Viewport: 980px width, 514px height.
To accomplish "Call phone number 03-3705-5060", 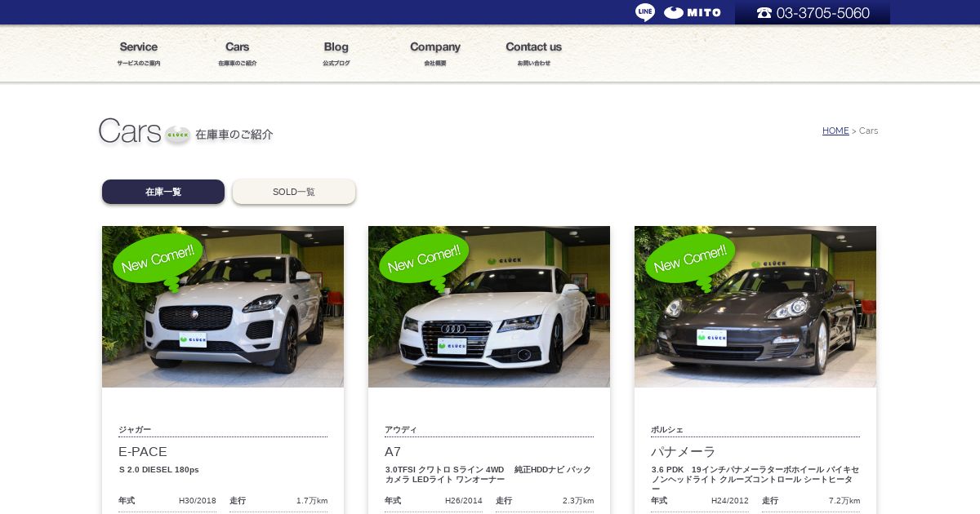I will click(813, 13).
